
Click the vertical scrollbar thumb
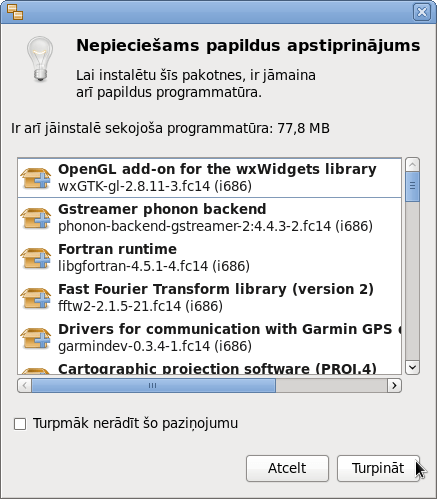point(412,186)
